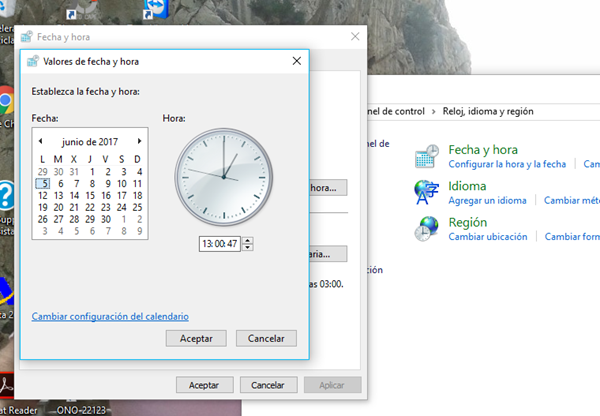Image resolution: width=600 pixels, height=416 pixels.
Task: Click 'Cambiar form...' link under Región
Action: tap(572, 237)
